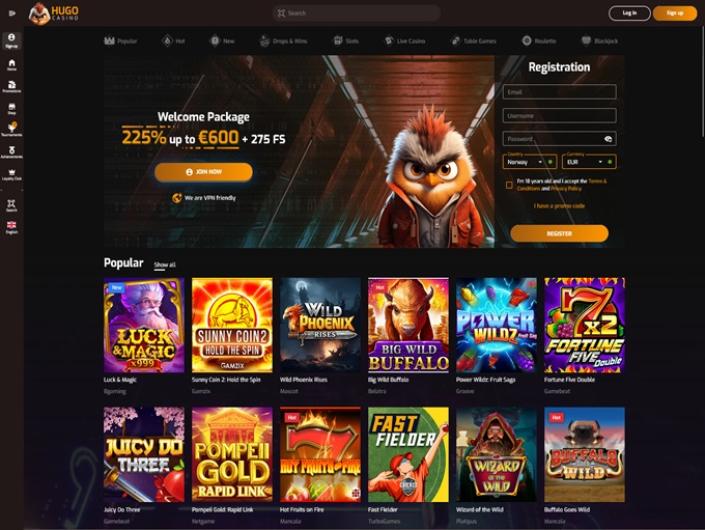This screenshot has width=705, height=530.
Task: Open Promotions from the left sidebar
Action: tap(12, 86)
